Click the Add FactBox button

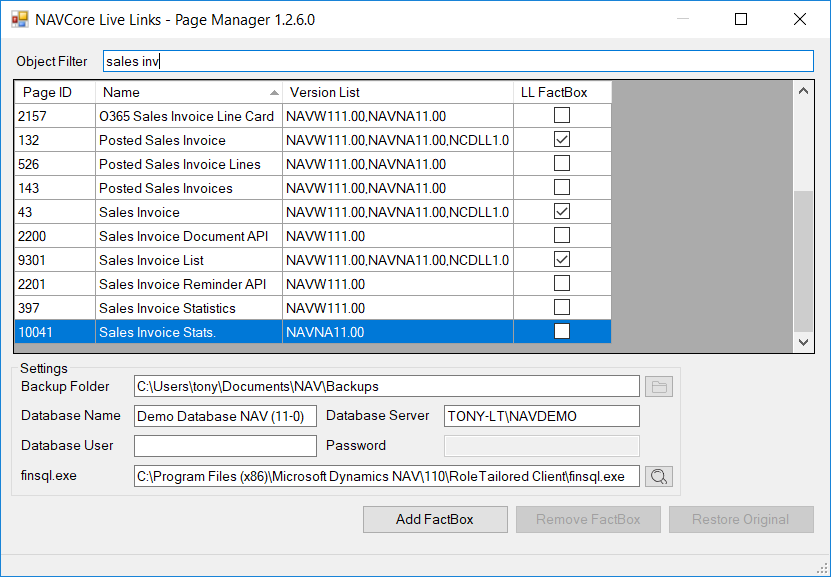pyautogui.click(x=434, y=519)
